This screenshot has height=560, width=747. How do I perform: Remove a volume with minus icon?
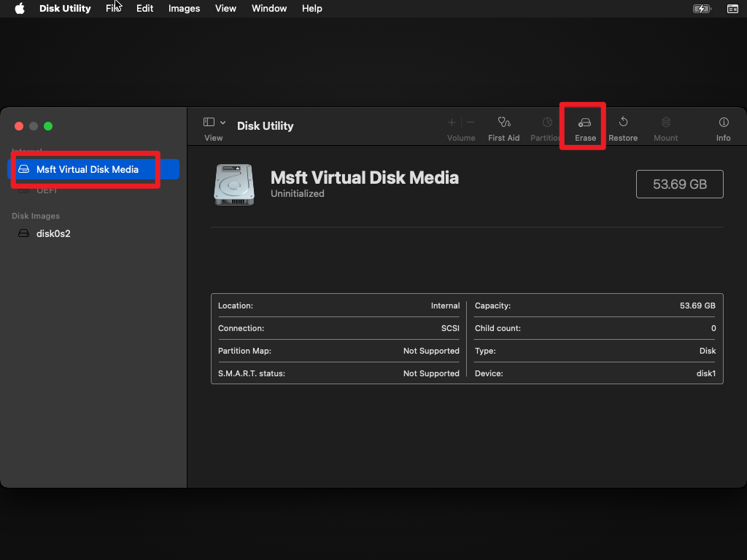point(471,122)
